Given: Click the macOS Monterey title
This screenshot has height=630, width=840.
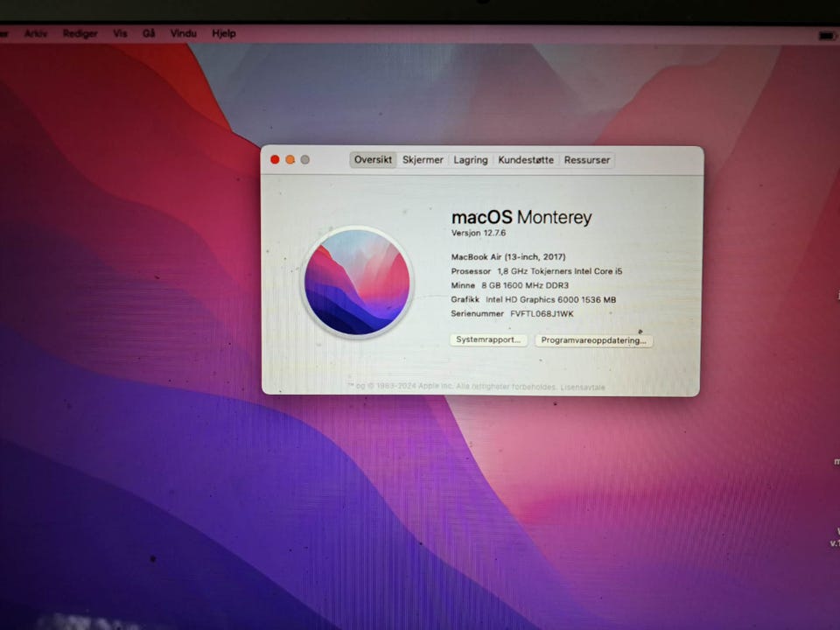Looking at the screenshot, I should [x=521, y=217].
